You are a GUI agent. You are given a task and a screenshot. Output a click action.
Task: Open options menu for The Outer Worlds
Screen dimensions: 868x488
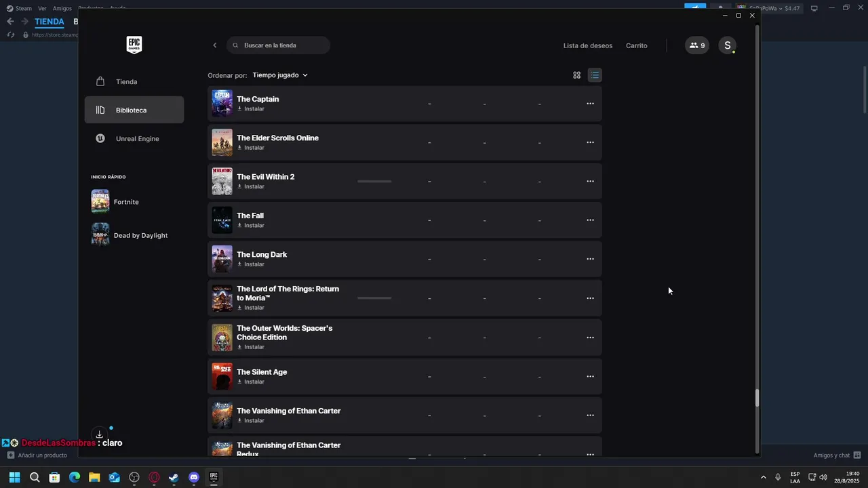[x=590, y=338]
